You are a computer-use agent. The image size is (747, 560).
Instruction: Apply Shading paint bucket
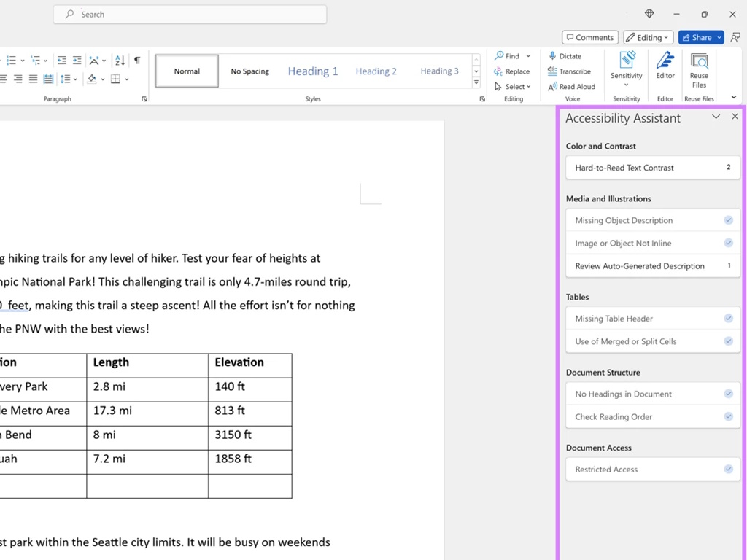coord(92,79)
